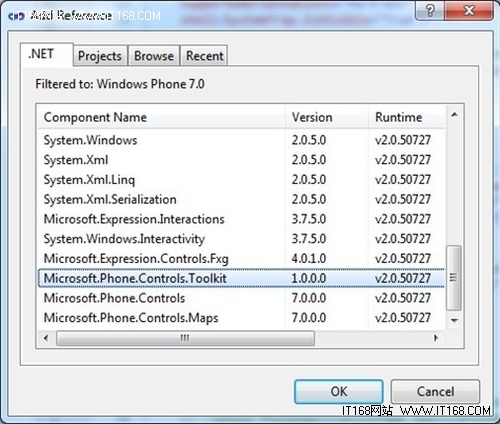
Task: Click the horizontal scrollbar right arrow
Action: (436, 338)
